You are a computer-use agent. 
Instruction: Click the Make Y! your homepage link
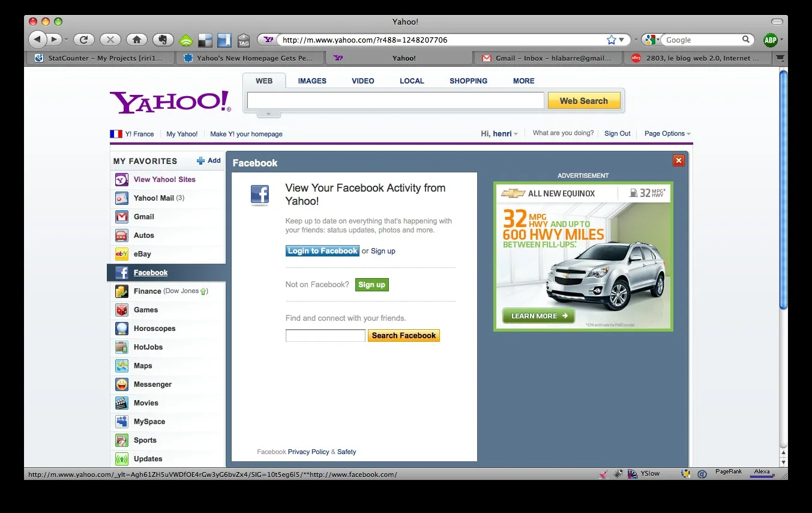(x=246, y=134)
